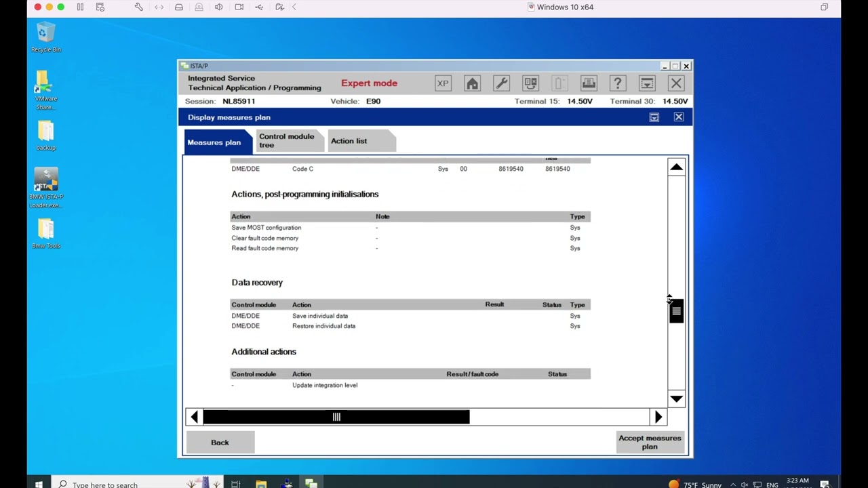Click the weather 75°F Sunny widget
This screenshot has width=868, height=488.
coord(696,484)
